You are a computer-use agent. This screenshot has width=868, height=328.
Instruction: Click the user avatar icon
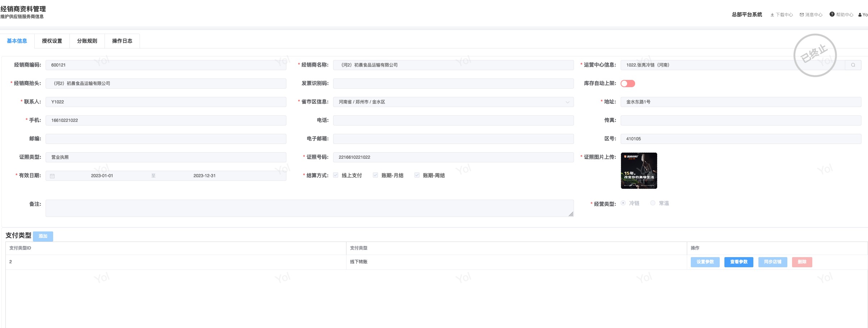click(860, 15)
